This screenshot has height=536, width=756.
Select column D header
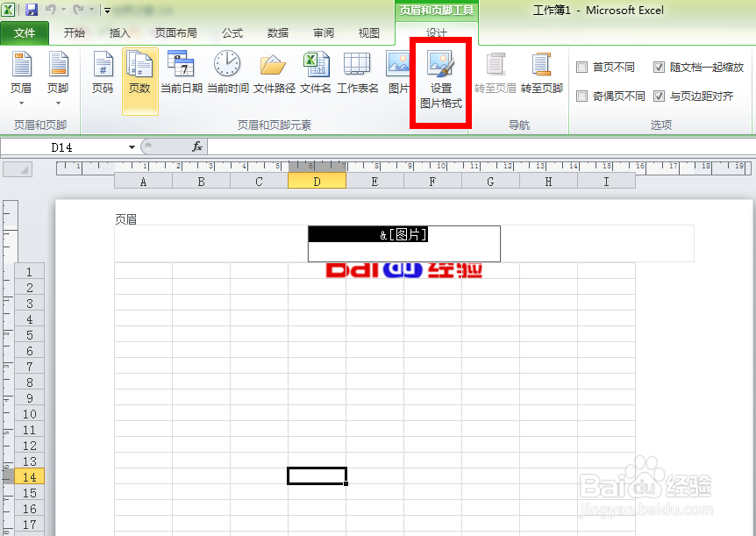317,182
